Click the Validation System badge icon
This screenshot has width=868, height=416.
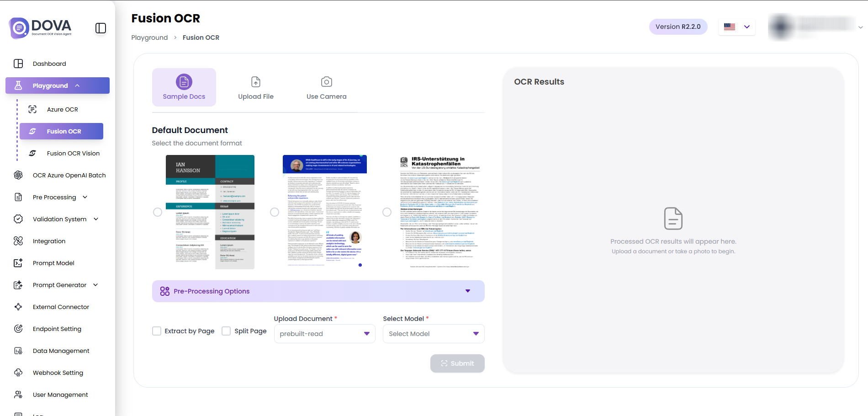(18, 219)
